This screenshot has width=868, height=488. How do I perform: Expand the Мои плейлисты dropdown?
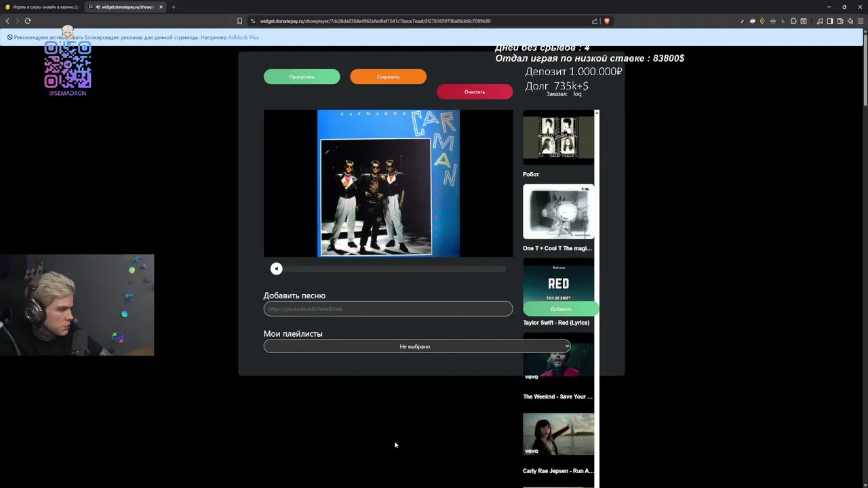(x=417, y=346)
